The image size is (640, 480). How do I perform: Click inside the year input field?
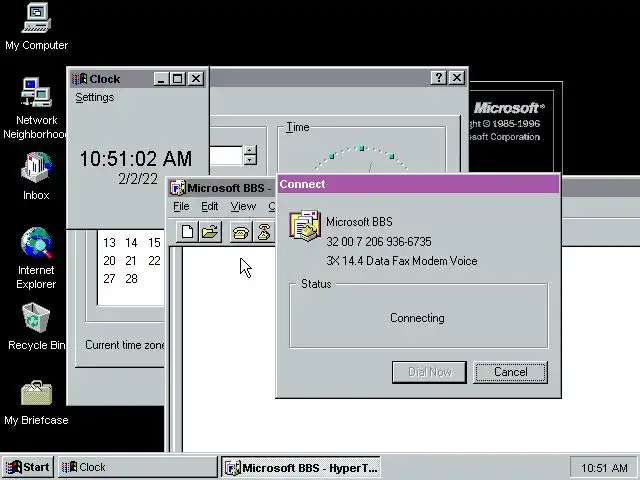pos(226,155)
